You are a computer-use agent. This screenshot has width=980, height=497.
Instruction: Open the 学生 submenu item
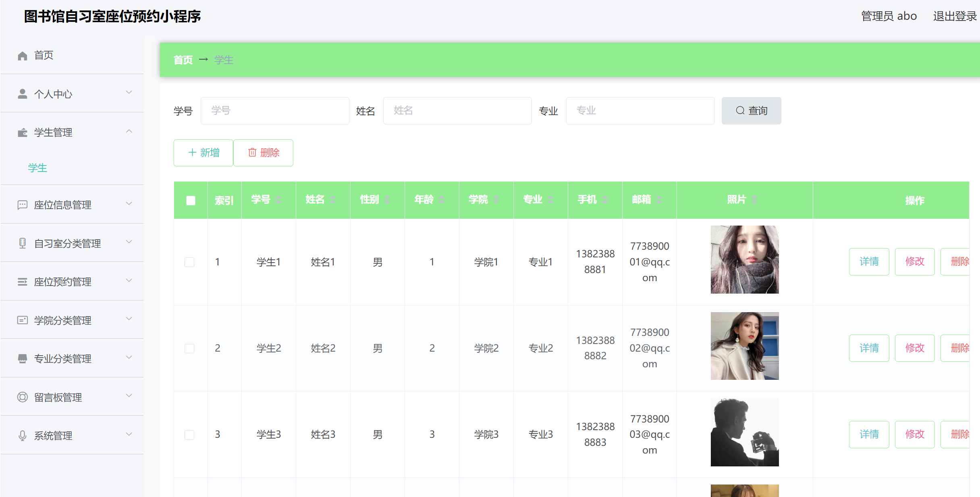tap(37, 168)
